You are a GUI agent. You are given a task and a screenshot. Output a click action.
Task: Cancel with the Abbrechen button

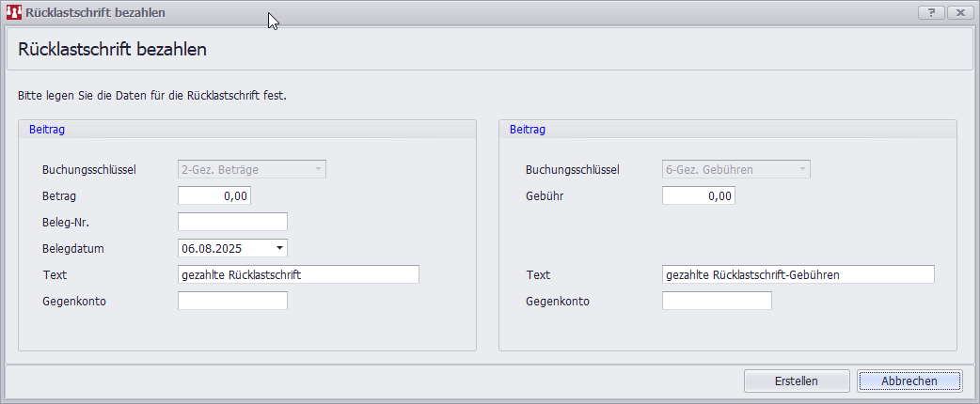tap(909, 381)
